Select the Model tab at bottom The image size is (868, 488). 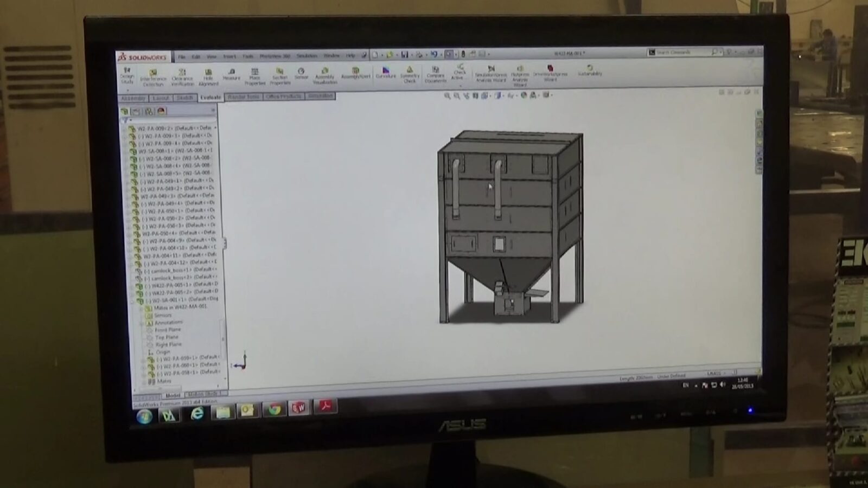click(173, 395)
